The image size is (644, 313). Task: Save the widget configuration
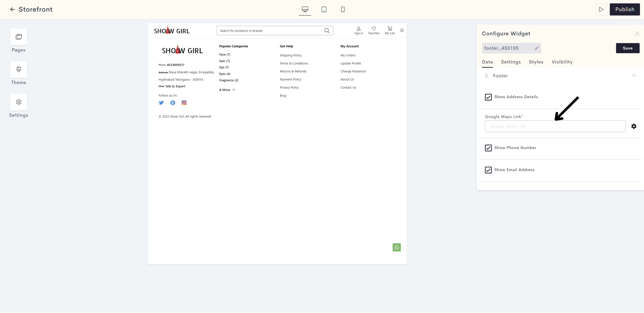[627, 48]
